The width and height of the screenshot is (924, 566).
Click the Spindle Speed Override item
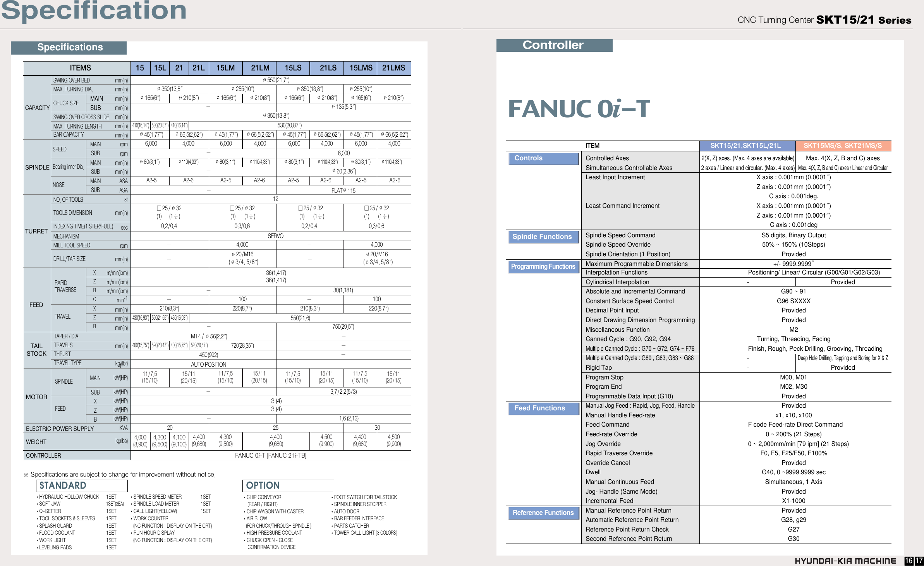pyautogui.click(x=618, y=244)
